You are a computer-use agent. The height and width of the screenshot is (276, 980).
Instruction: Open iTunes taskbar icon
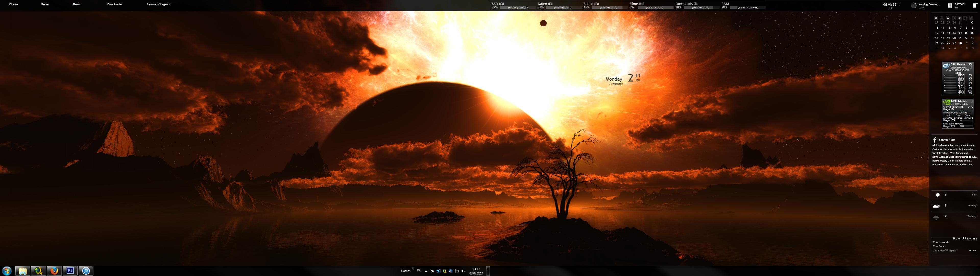(86, 271)
